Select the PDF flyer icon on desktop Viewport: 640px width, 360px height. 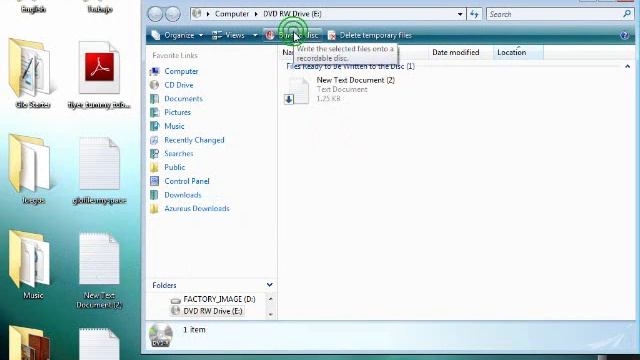click(x=99, y=68)
